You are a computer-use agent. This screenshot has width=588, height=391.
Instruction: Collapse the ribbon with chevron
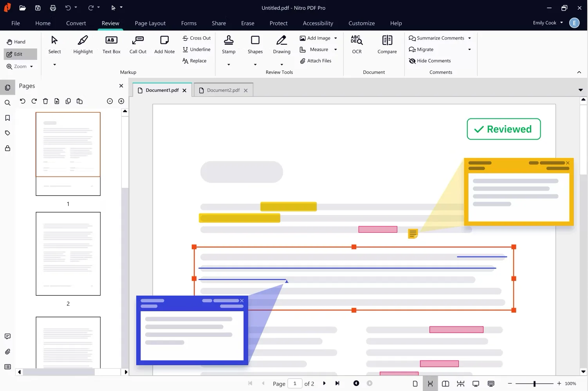tap(579, 72)
